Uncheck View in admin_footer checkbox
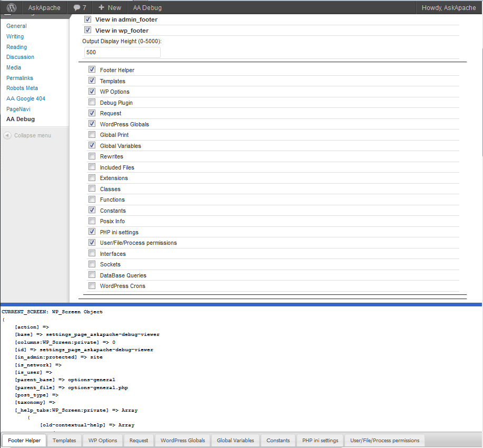The height and width of the screenshot is (448, 483). 88,19
